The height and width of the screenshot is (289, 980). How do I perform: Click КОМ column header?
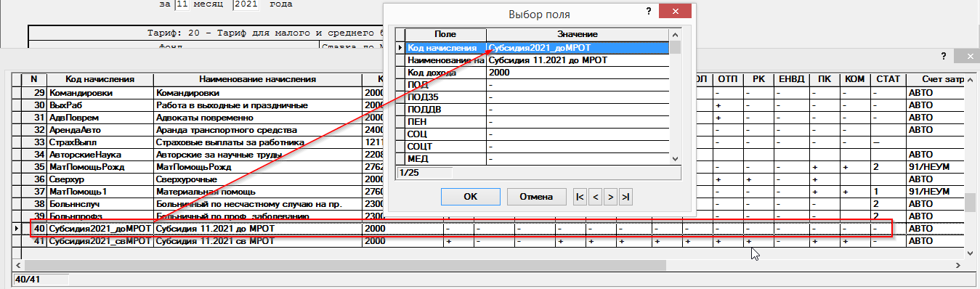855,78
